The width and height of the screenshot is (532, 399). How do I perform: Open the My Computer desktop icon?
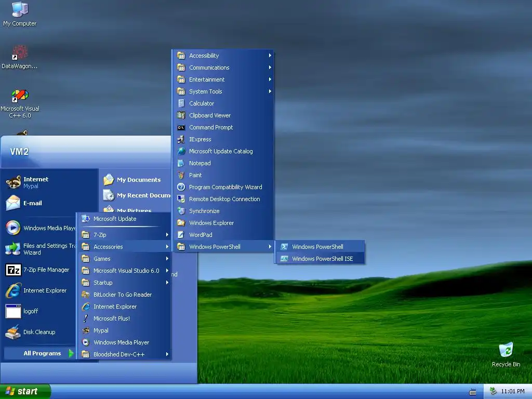point(20,14)
